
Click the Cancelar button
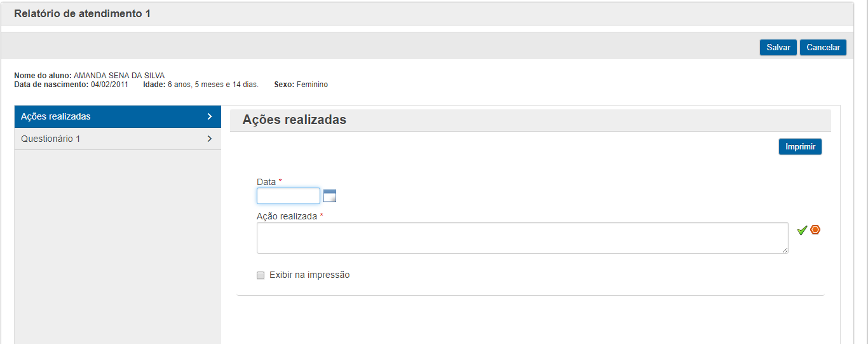[823, 48]
